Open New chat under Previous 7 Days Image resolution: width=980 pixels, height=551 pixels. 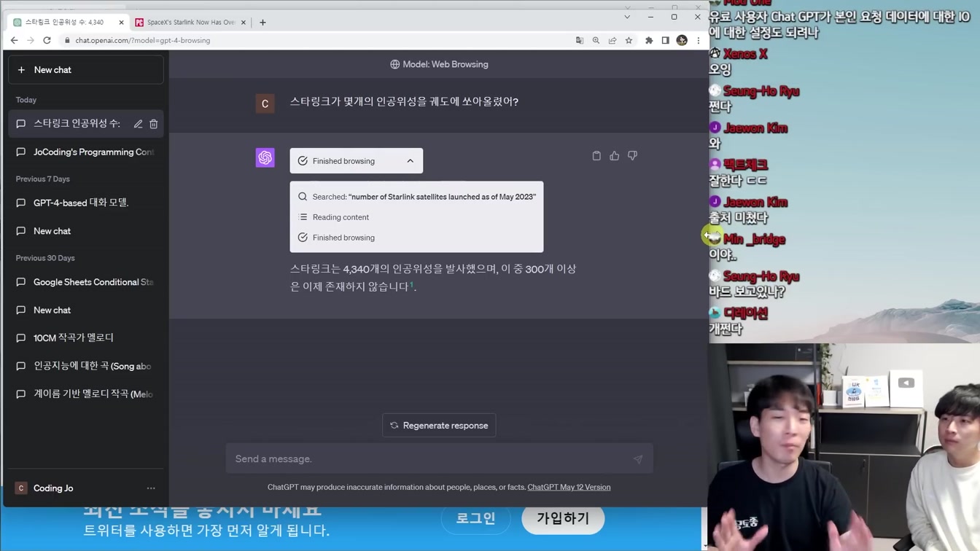(86, 231)
